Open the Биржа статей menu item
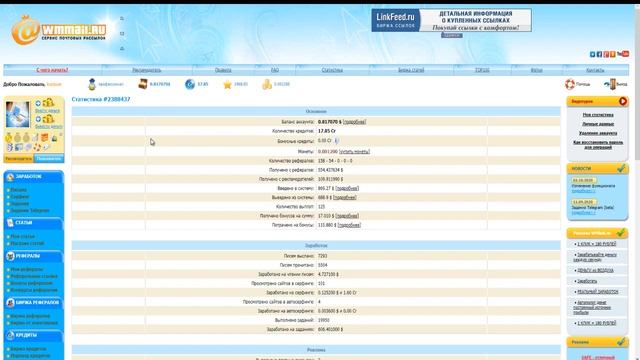 pos(411,70)
